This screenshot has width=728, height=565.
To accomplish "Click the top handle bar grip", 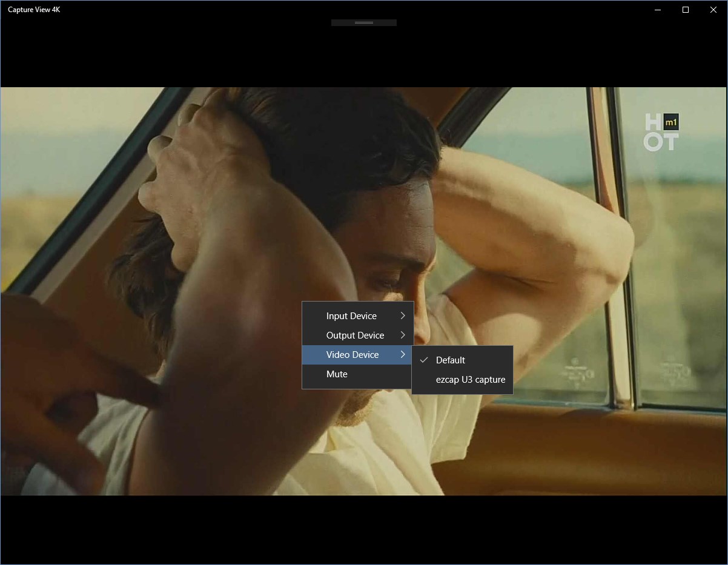I will coord(364,22).
